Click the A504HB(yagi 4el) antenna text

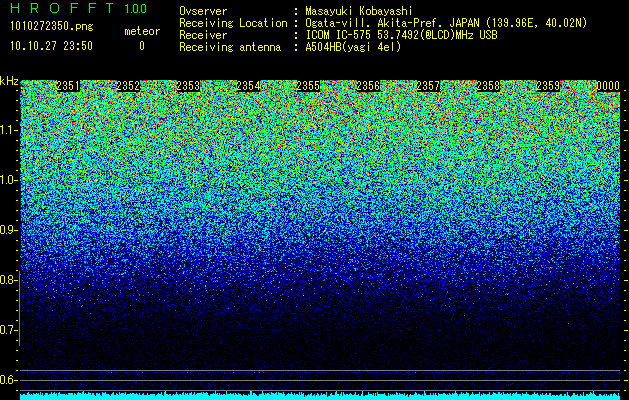(x=353, y=47)
